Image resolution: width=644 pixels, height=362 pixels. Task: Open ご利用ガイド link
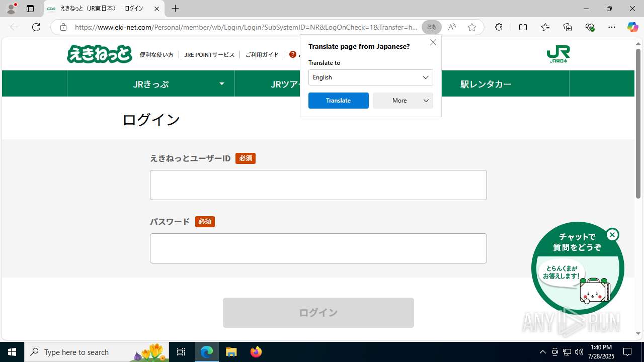262,54
